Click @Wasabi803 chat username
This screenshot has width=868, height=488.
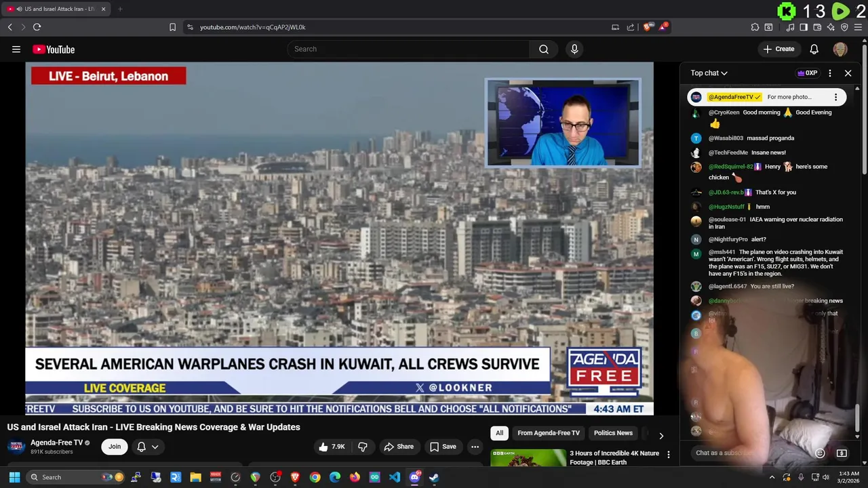click(x=726, y=138)
